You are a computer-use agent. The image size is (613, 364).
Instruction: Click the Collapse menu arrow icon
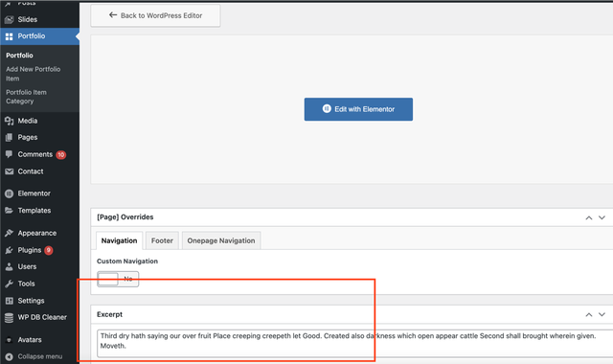(9, 356)
